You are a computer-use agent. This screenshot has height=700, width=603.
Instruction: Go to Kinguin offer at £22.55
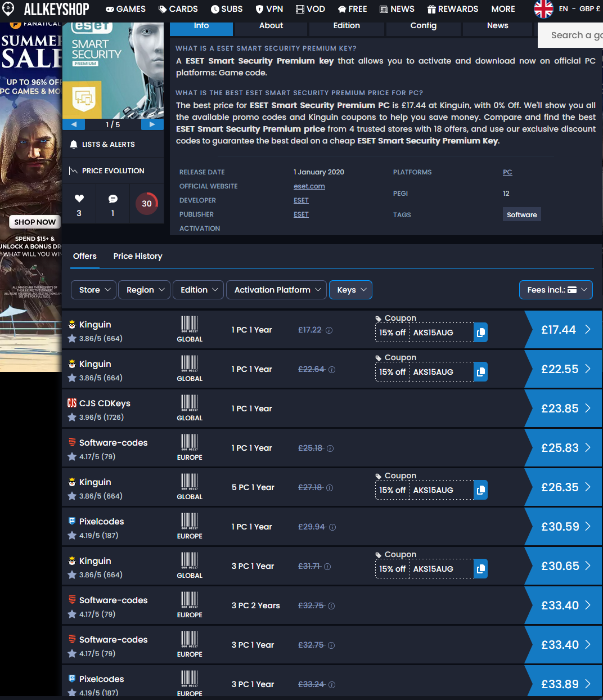click(564, 369)
